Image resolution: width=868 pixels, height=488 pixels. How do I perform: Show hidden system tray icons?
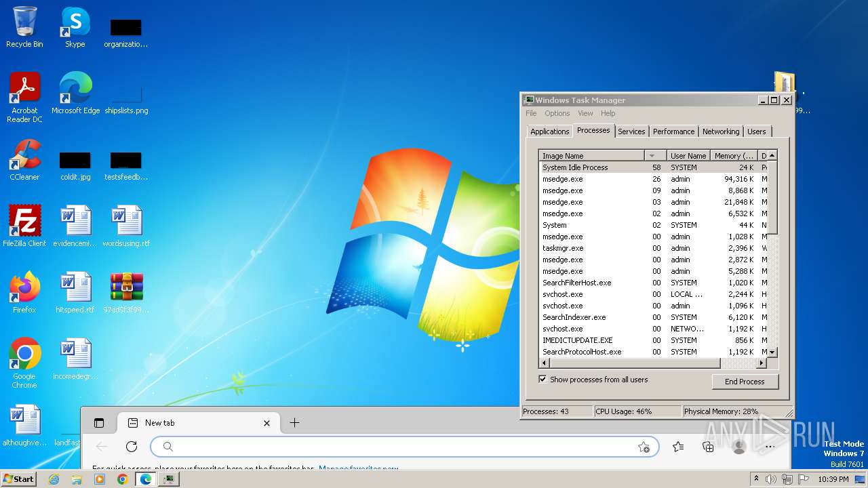756,479
